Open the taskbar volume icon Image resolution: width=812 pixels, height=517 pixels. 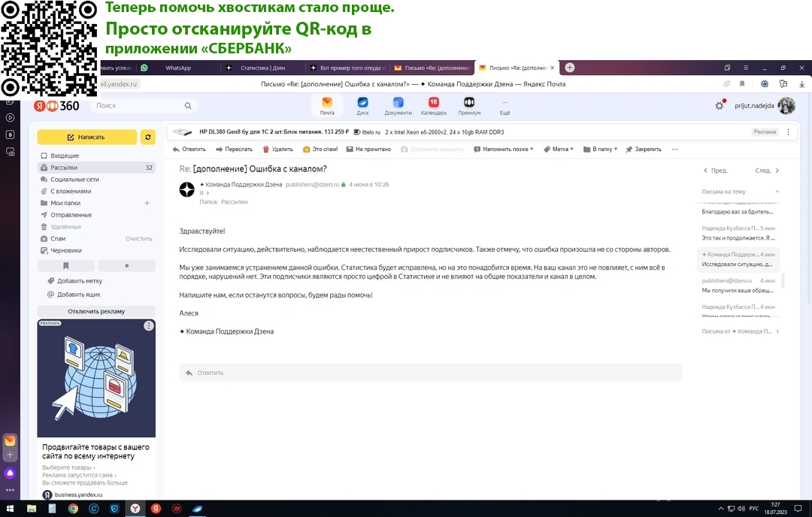click(x=741, y=508)
